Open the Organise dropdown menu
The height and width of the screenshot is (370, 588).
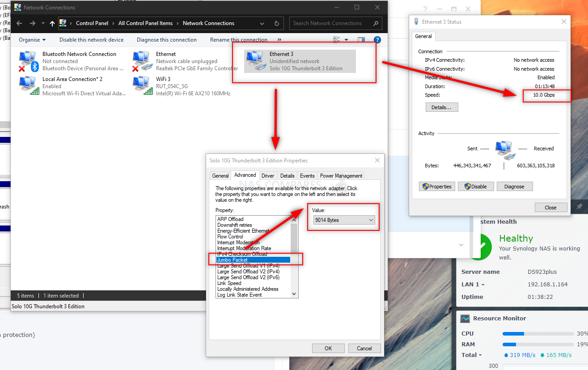32,40
